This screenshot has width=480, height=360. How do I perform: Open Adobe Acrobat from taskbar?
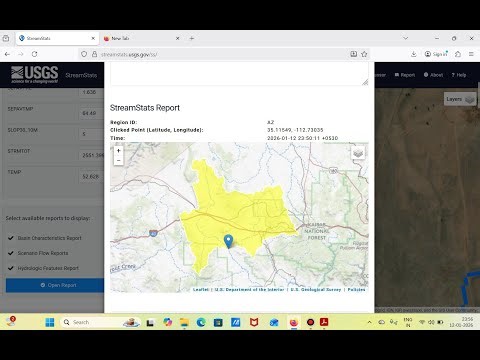click(x=324, y=322)
